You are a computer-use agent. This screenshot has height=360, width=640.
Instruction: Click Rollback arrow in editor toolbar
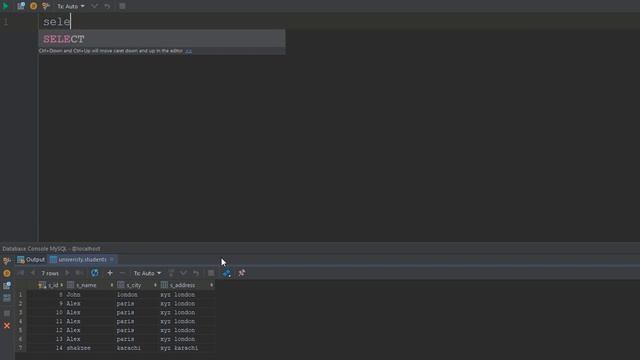pyautogui.click(x=107, y=6)
